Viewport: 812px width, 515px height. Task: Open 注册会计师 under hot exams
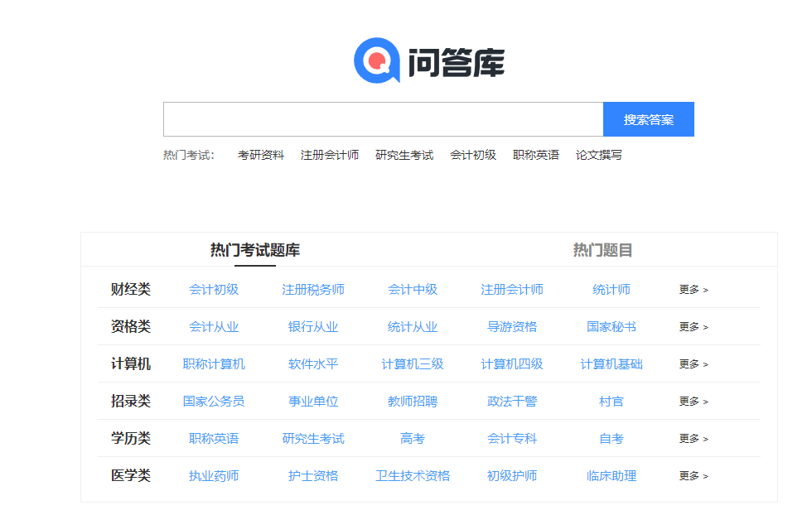(x=330, y=155)
